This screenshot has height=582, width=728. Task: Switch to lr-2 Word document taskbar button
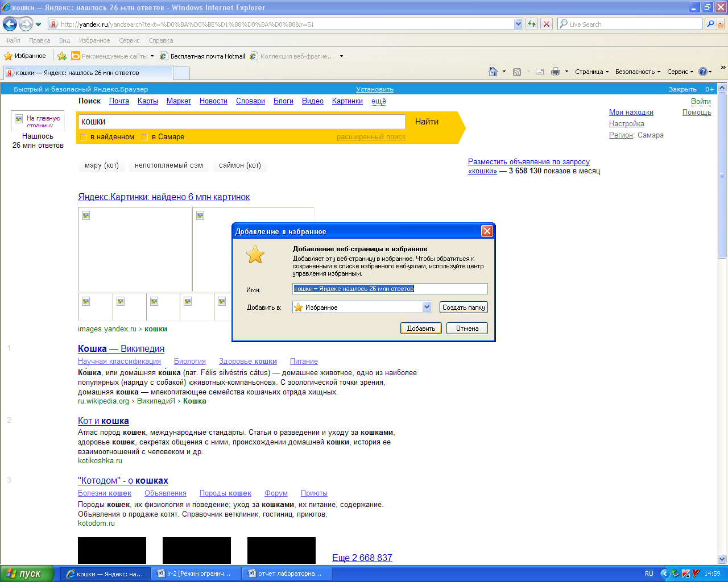coord(197,573)
